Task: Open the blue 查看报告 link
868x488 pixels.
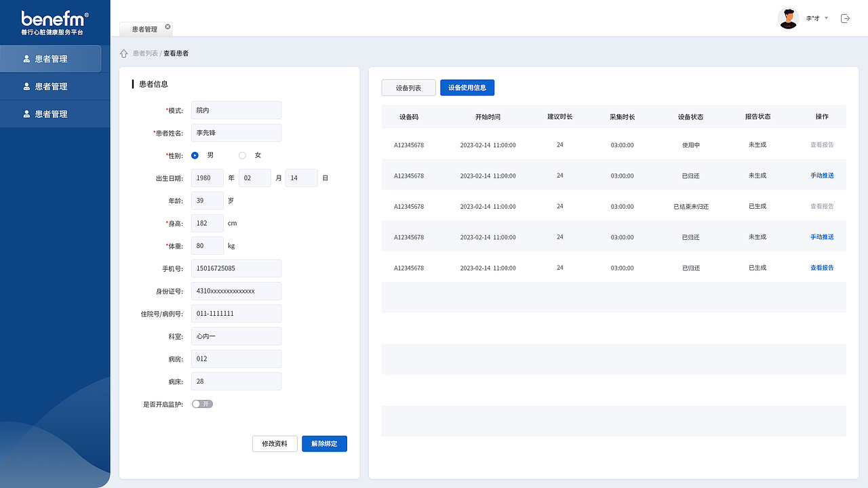Action: click(822, 268)
